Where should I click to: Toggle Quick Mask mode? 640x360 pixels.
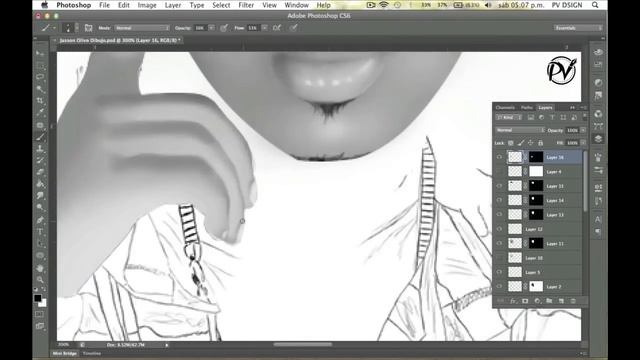click(40, 314)
